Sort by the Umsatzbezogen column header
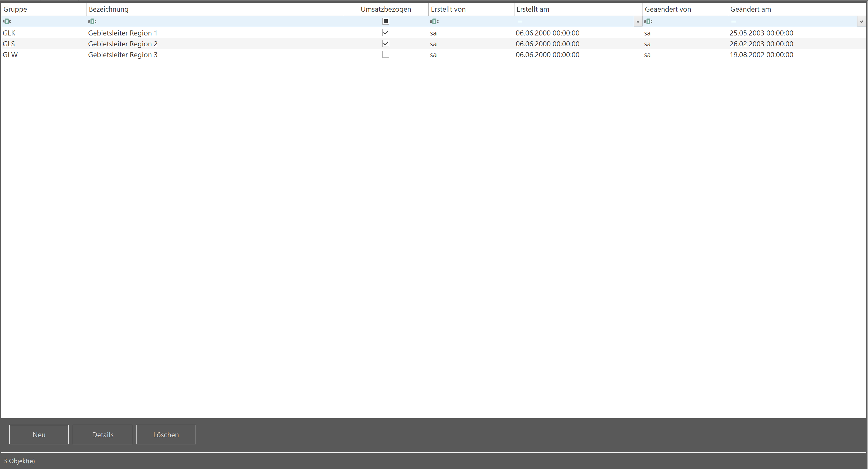This screenshot has height=469, width=868. pos(386,9)
